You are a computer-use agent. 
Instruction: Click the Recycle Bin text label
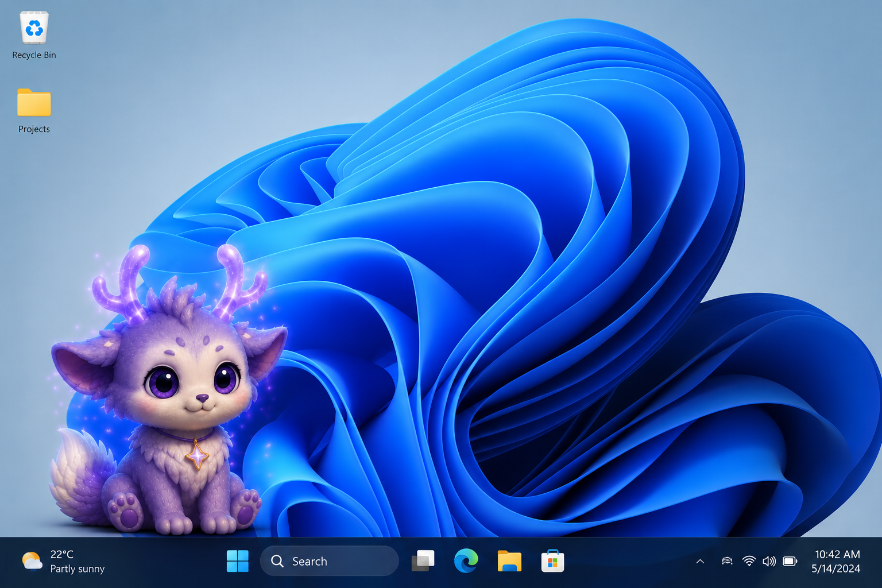(x=34, y=55)
